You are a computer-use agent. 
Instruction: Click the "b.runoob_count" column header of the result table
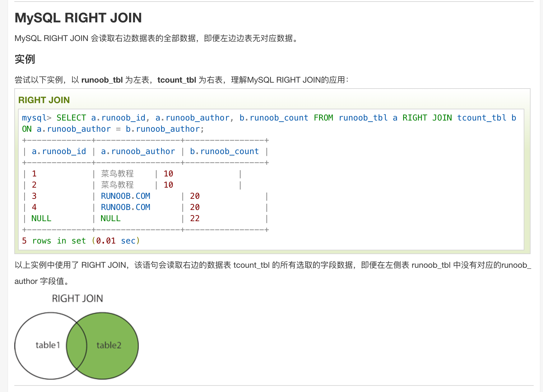click(x=224, y=152)
